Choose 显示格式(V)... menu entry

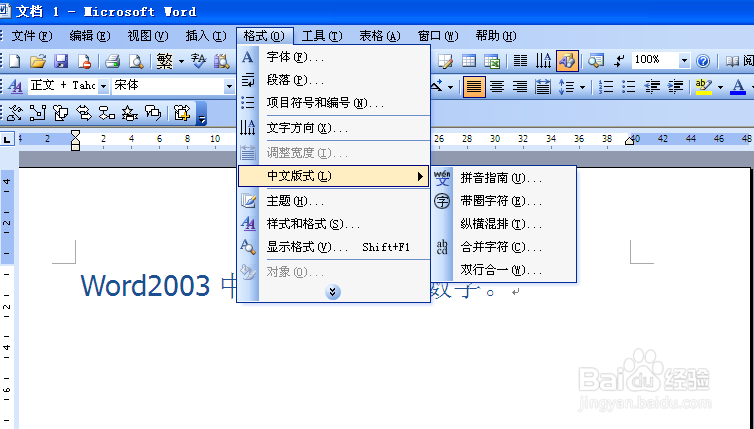click(x=334, y=247)
